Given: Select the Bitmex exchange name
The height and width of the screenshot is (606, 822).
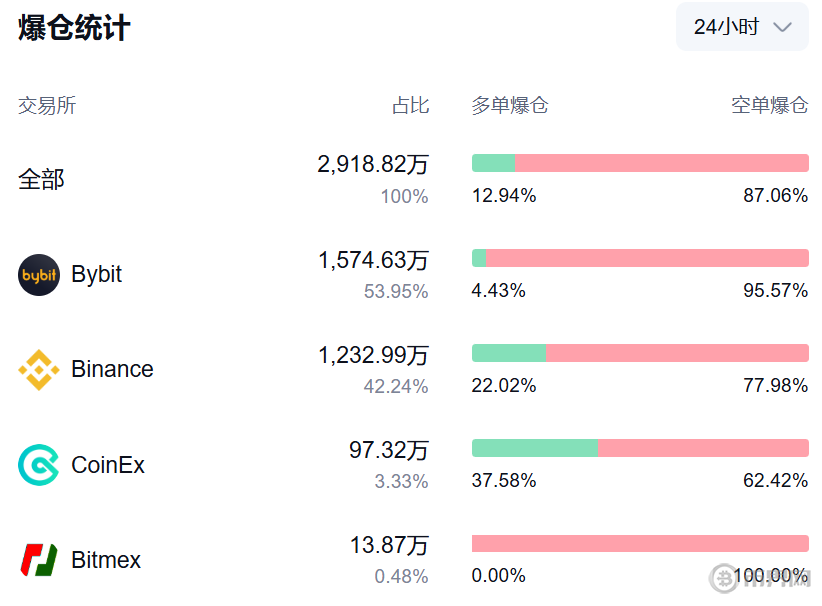Looking at the screenshot, I should [106, 560].
